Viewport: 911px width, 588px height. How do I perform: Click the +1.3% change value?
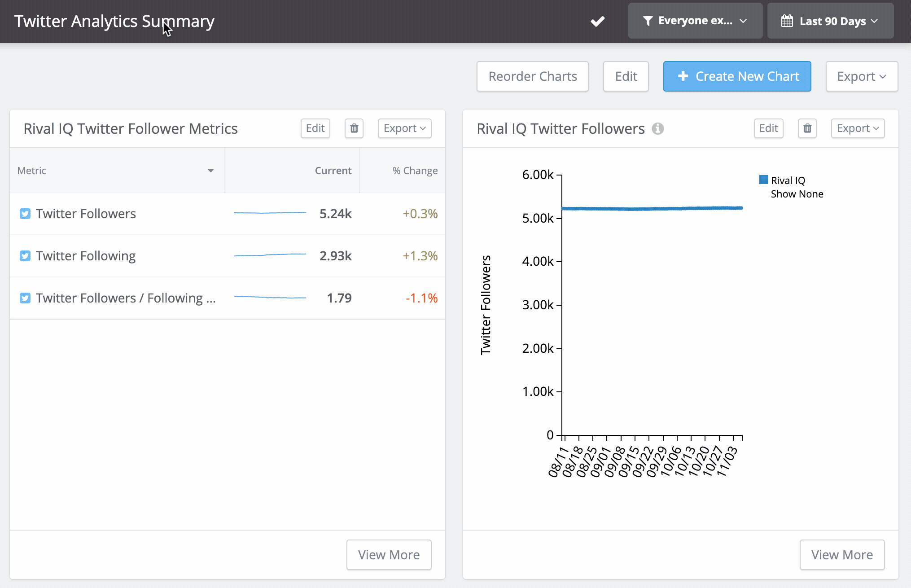(x=420, y=256)
